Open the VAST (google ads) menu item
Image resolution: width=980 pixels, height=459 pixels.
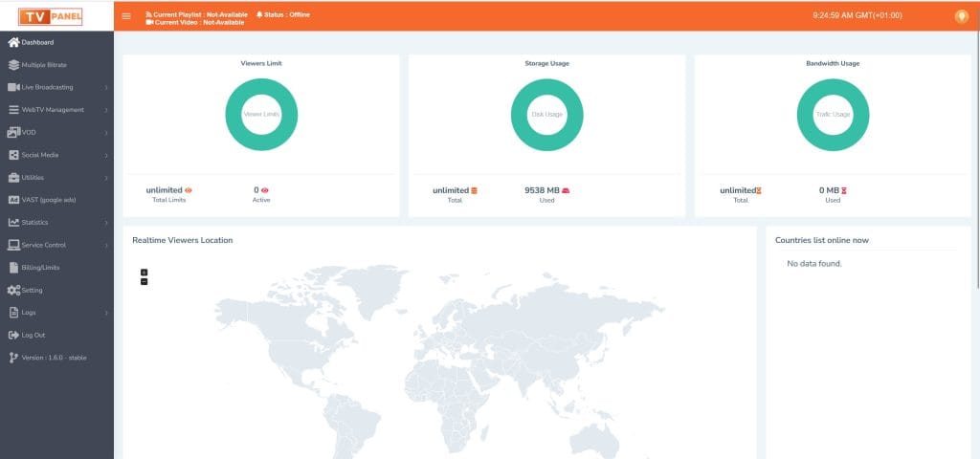(x=56, y=200)
